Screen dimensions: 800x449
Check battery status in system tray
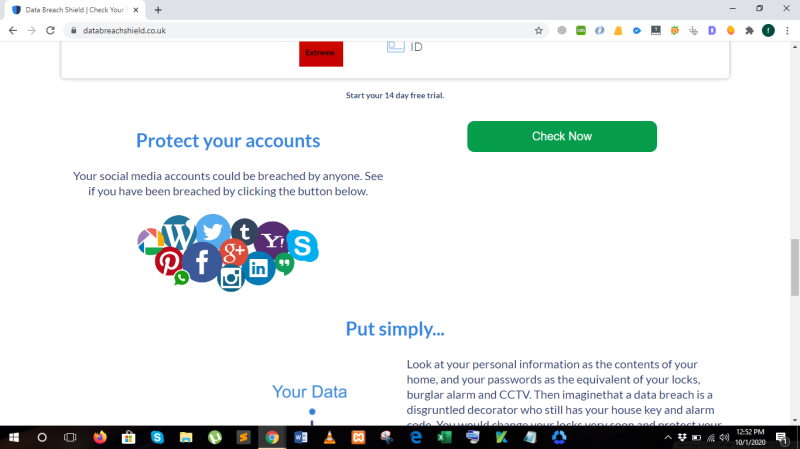point(696,437)
